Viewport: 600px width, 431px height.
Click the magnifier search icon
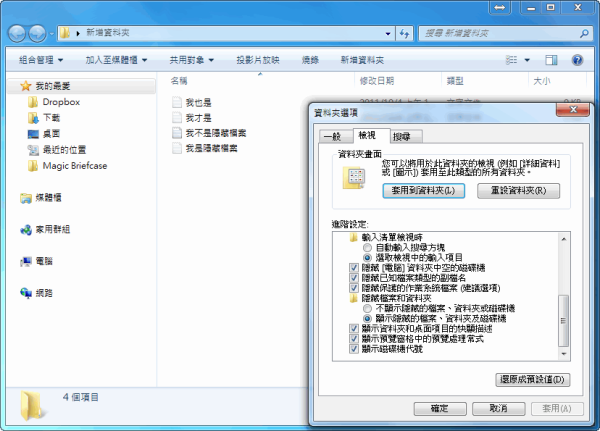(584, 33)
